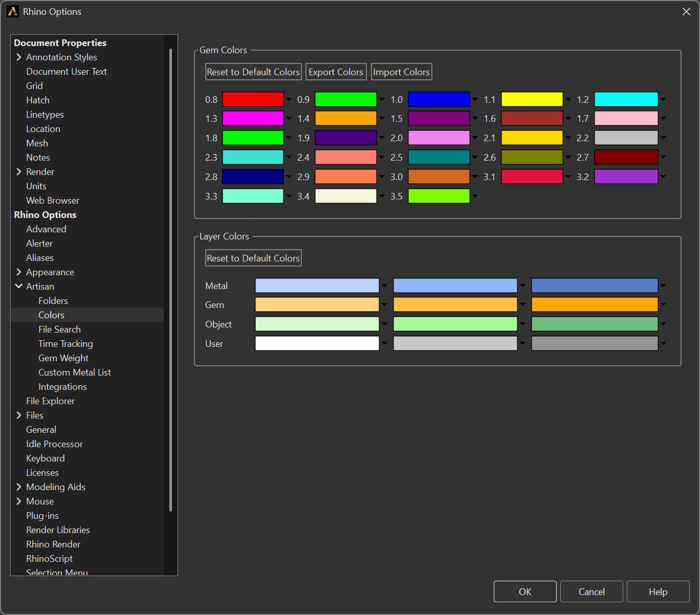Viewport: 700px width, 615px height.
Task: Select the Grid properties page
Action: click(34, 85)
